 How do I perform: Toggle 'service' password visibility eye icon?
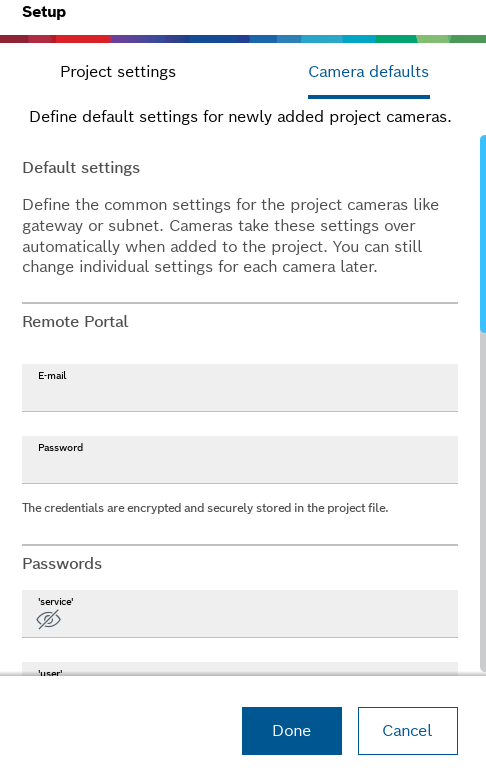48,620
